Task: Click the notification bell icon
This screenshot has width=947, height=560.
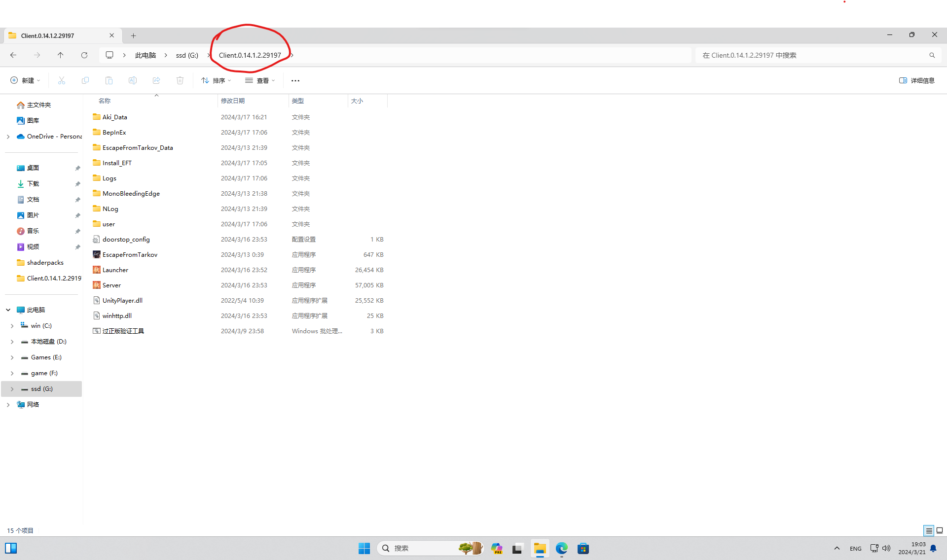Action: 933,548
